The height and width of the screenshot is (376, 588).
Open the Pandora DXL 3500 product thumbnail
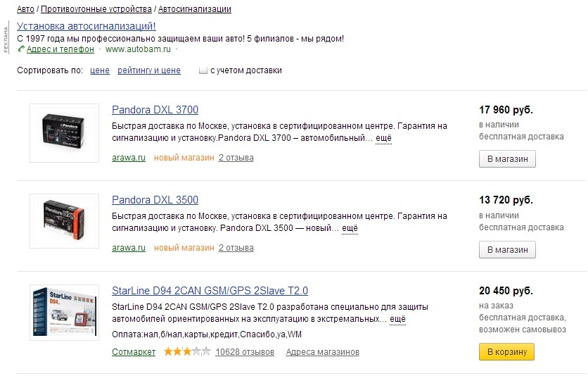[64, 221]
